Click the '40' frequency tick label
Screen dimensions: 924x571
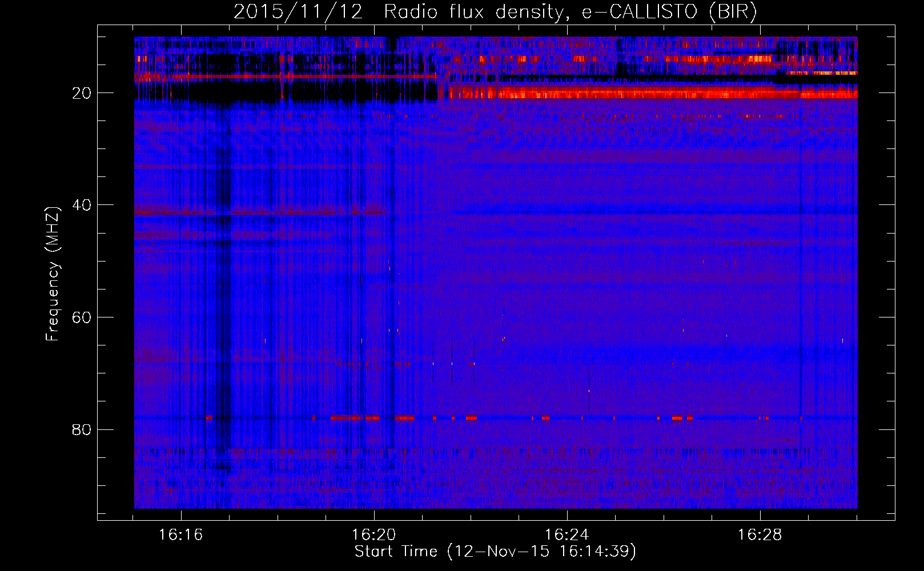(82, 205)
